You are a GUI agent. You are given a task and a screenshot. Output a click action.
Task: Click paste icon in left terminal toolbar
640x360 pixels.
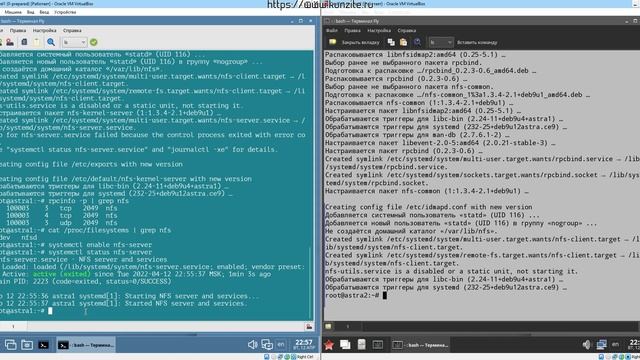[x=37, y=42]
